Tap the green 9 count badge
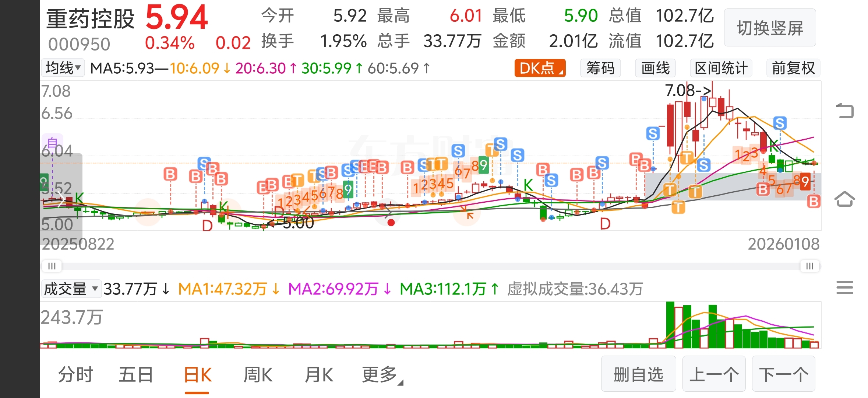Image resolution: width=868 pixels, height=398 pixels. [347, 189]
